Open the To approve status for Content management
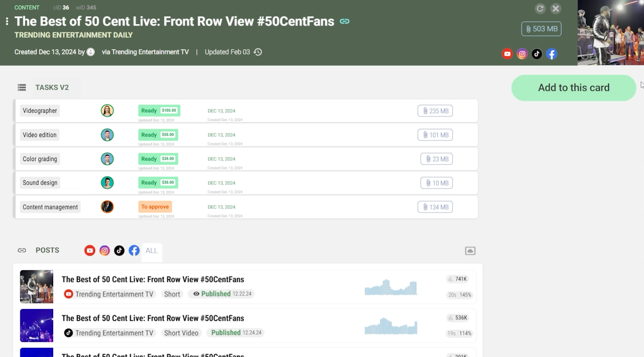644x357 pixels. coord(155,207)
